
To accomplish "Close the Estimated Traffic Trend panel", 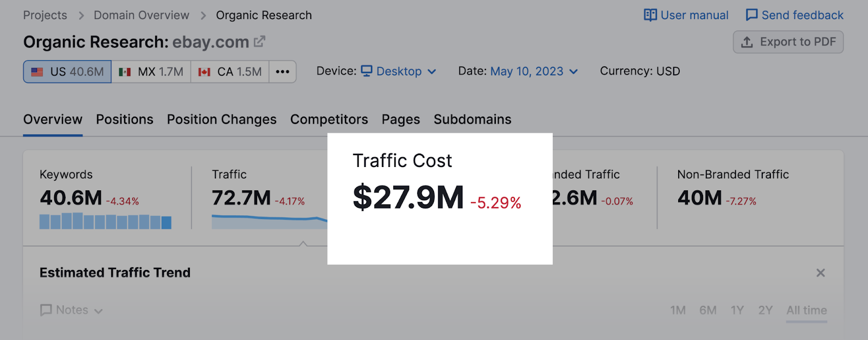I will pos(821,273).
